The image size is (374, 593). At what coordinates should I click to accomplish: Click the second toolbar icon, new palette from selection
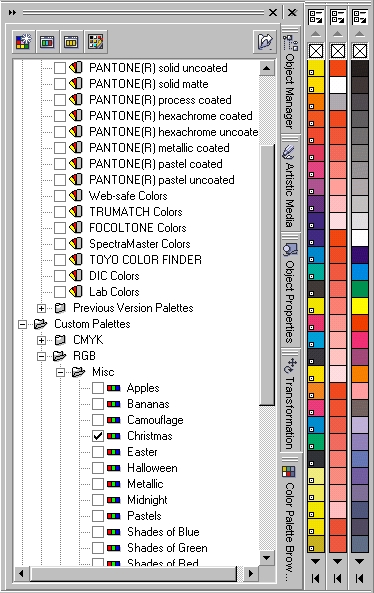(x=47, y=41)
